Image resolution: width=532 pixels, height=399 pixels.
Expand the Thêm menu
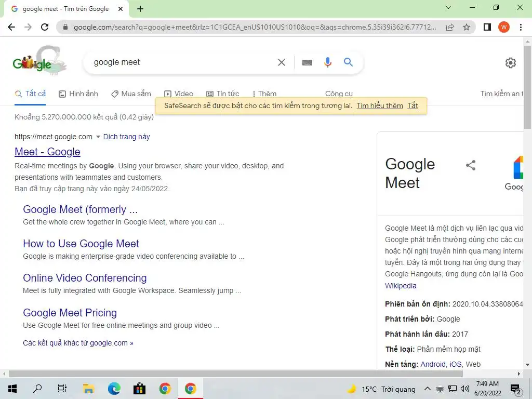pos(264,94)
